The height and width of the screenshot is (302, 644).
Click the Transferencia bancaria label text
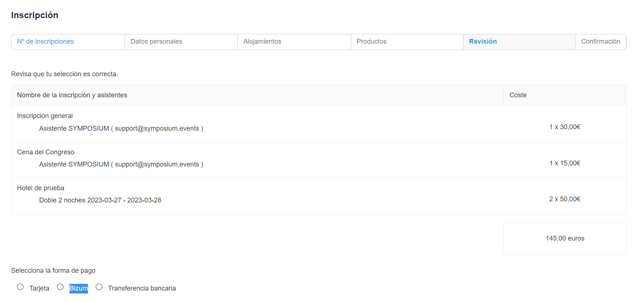point(142,288)
